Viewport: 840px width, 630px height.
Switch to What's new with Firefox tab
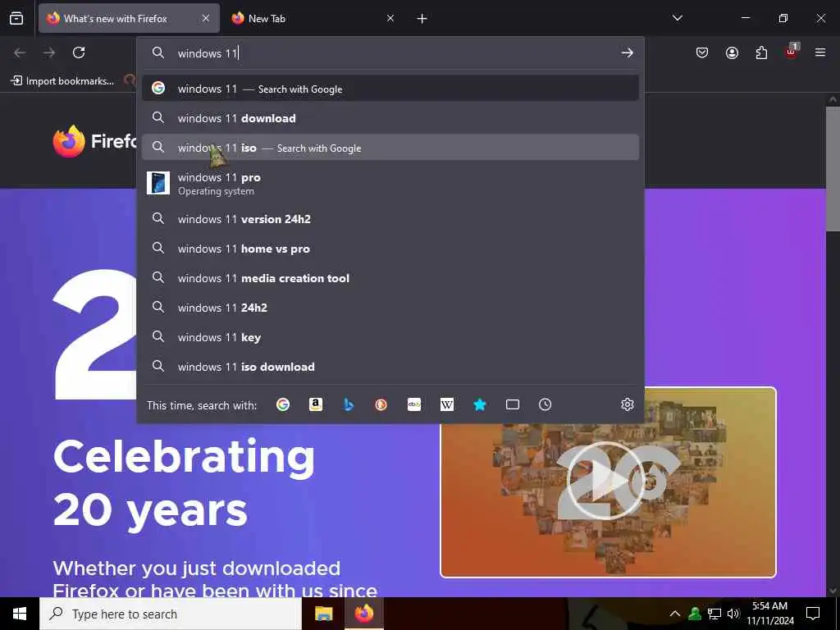pos(129,18)
